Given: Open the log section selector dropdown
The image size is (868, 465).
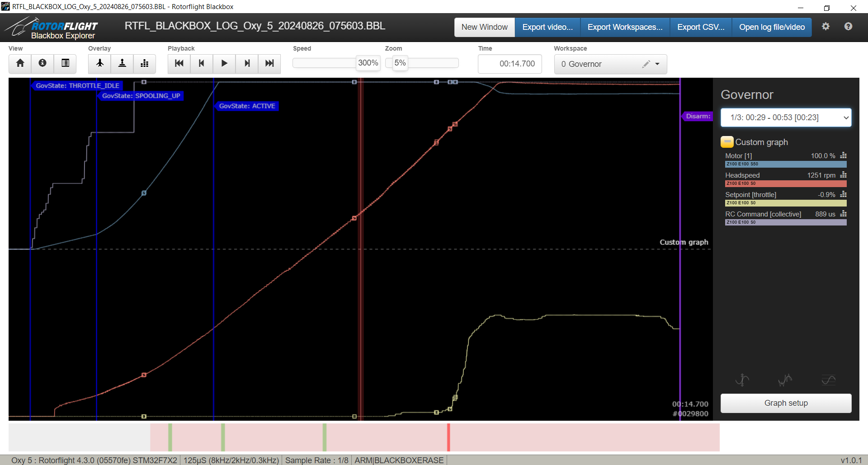Looking at the screenshot, I should coord(786,117).
